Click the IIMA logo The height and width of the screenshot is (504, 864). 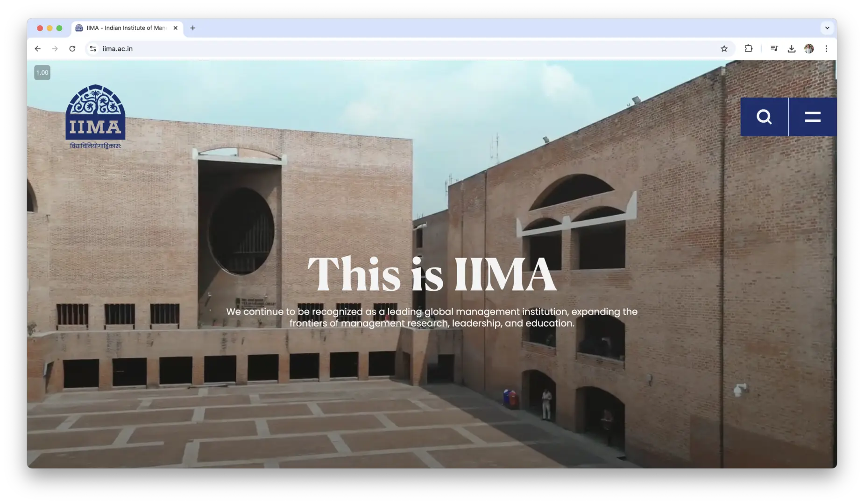95,117
